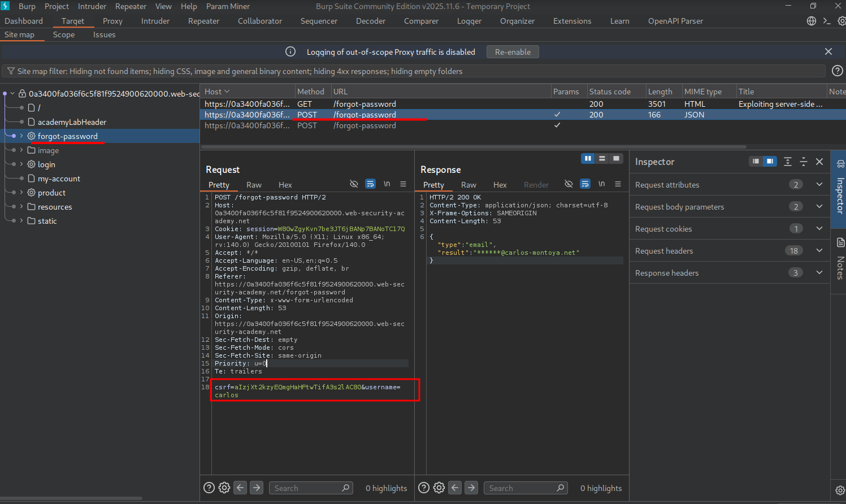Open the help icon beside the filter bar
Screen dimensions: 846x504
[838, 71]
